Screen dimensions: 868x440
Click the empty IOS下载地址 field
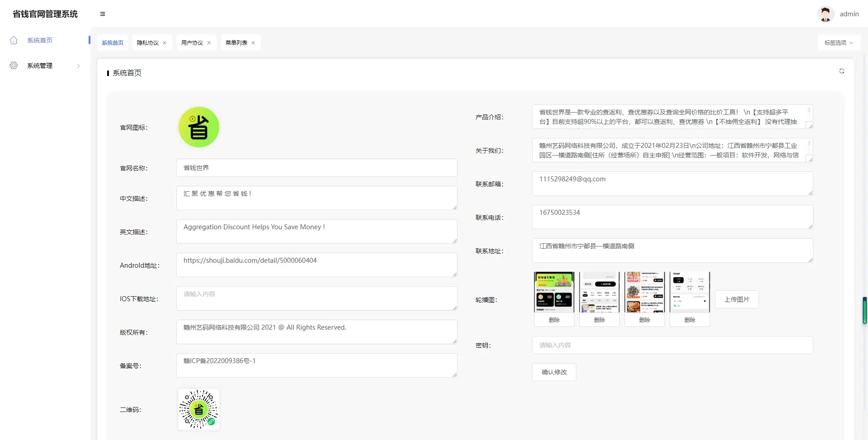coord(317,298)
